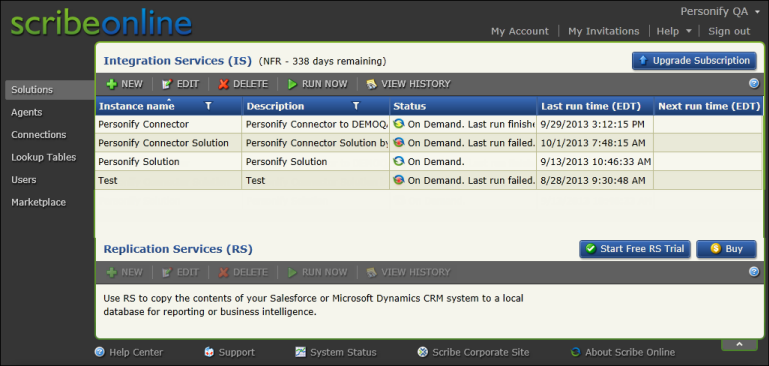Open Agents in the left sidebar
The height and width of the screenshot is (366, 769).
point(27,112)
